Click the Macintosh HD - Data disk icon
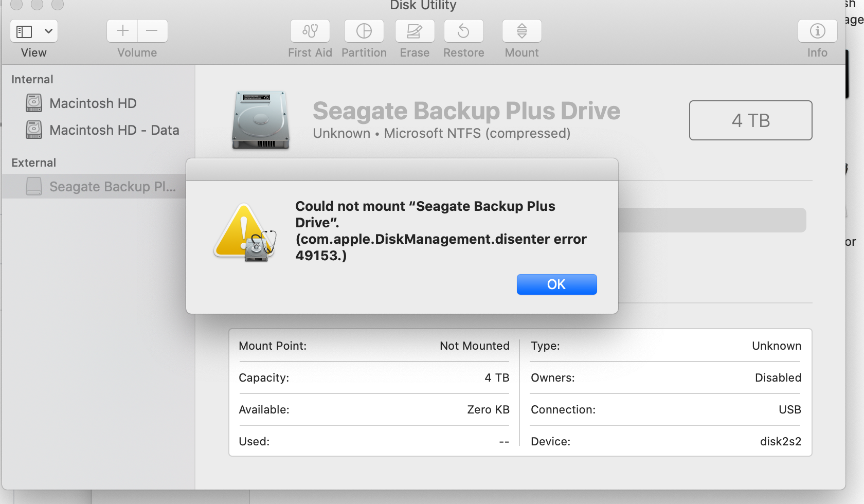864x504 pixels. (34, 130)
